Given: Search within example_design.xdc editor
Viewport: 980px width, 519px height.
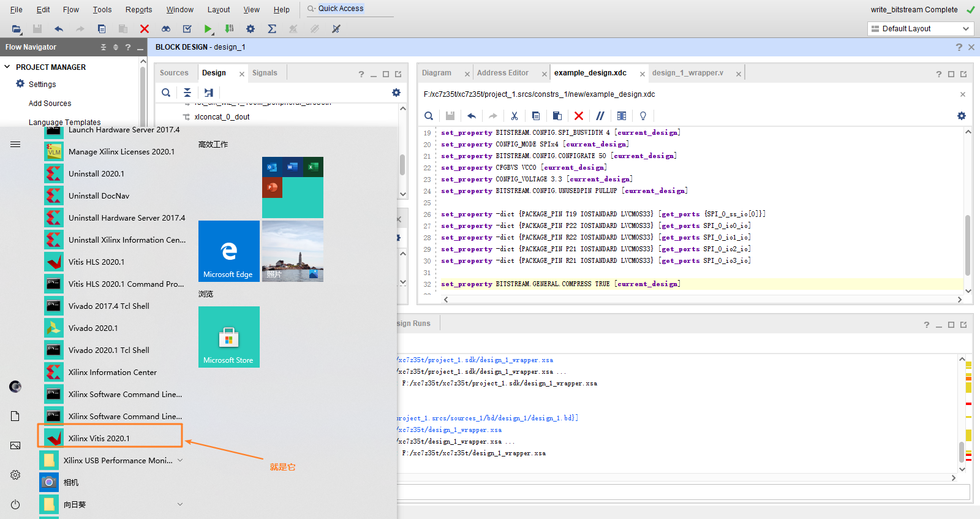Looking at the screenshot, I should point(429,116).
